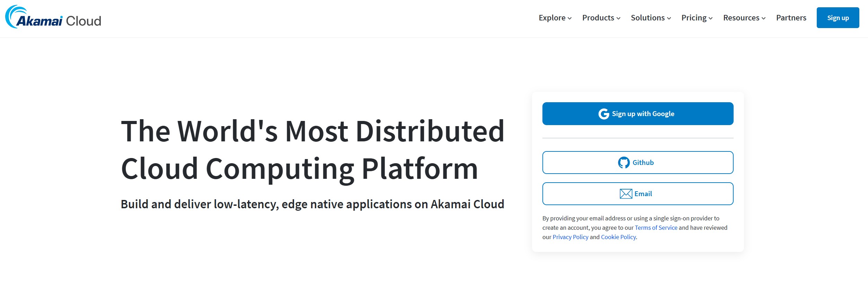Select the Products navigation item
Screen dimensions: 868x289
(x=598, y=18)
